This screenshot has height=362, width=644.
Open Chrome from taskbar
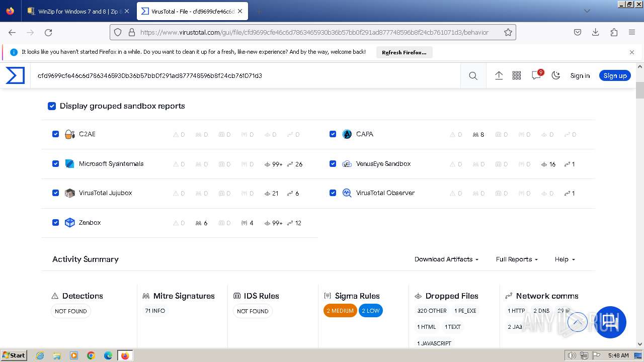click(x=91, y=355)
